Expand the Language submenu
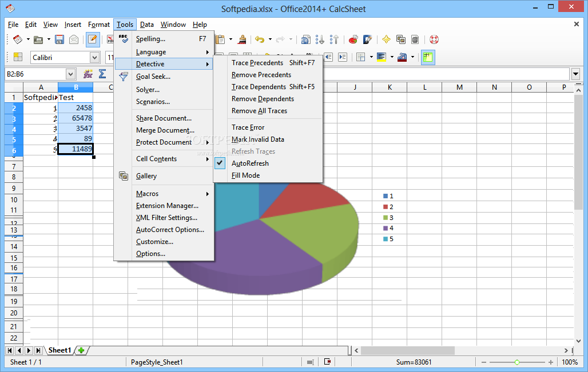Image resolution: width=588 pixels, height=372 pixels. pos(164,52)
